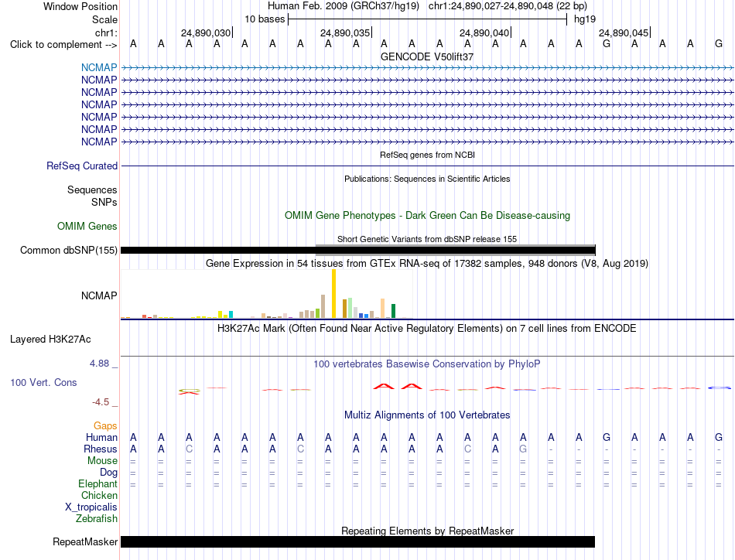Viewport: 735px width, 560px height.
Task: Select the Zebrafish species label
Action: point(97,519)
